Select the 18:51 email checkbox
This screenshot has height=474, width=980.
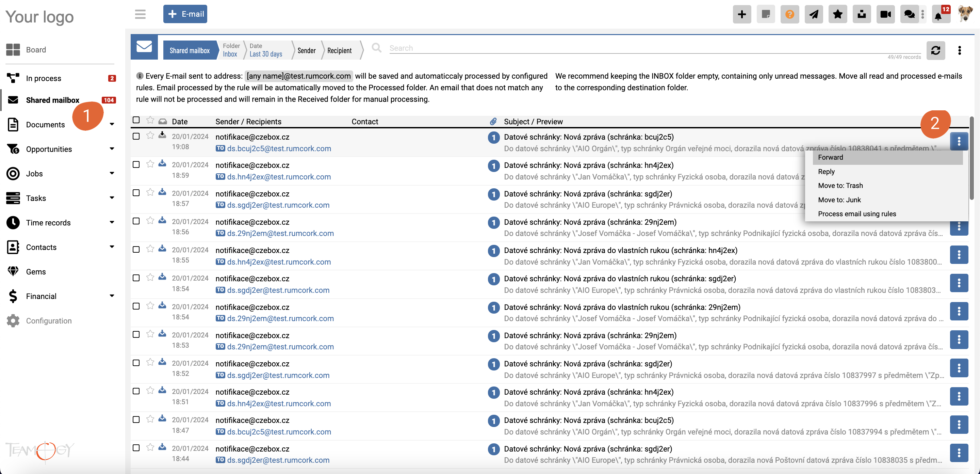tap(136, 391)
